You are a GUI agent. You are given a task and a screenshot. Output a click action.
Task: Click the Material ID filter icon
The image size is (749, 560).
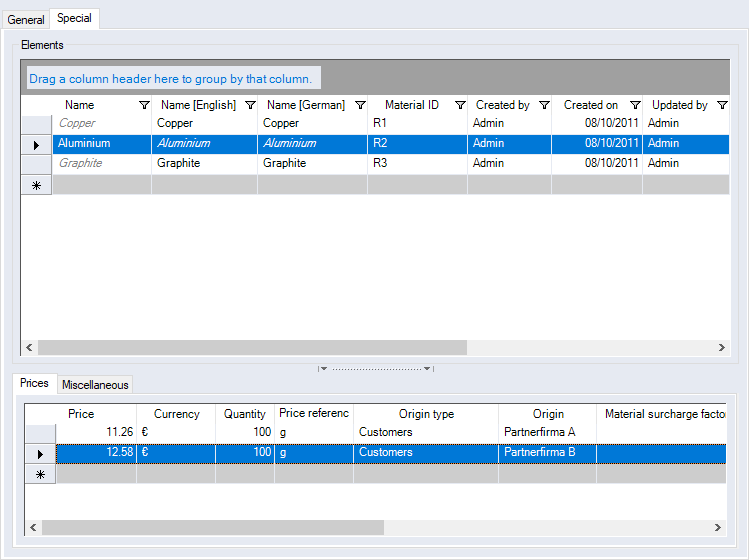(459, 105)
